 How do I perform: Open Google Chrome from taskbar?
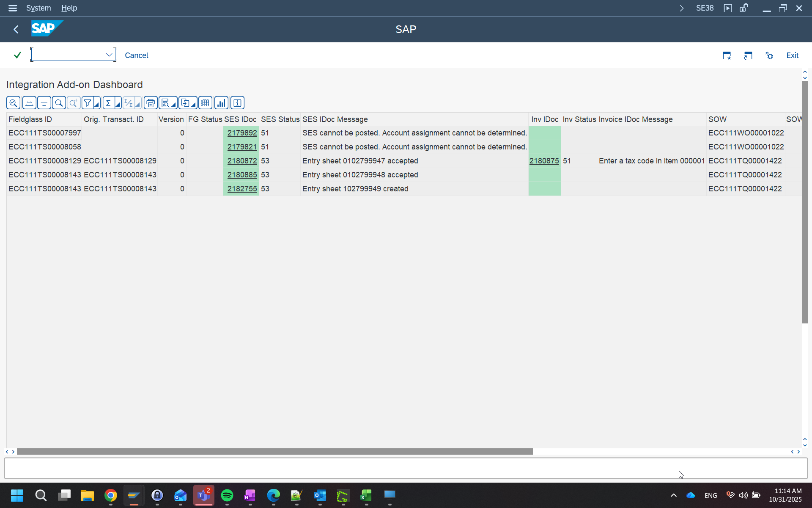(x=111, y=495)
